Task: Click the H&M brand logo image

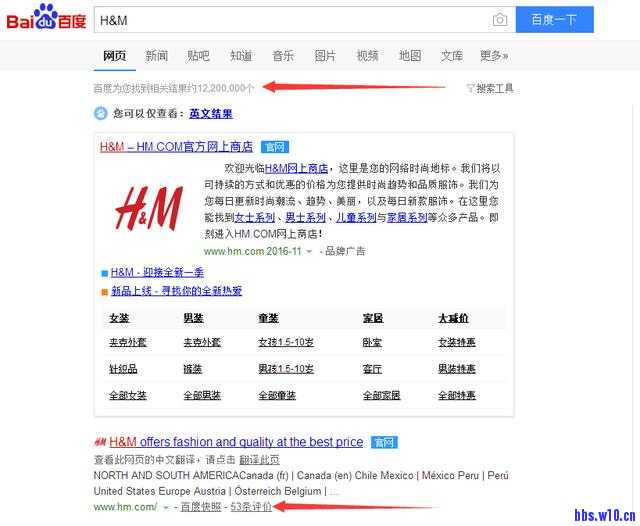Action: [x=149, y=209]
